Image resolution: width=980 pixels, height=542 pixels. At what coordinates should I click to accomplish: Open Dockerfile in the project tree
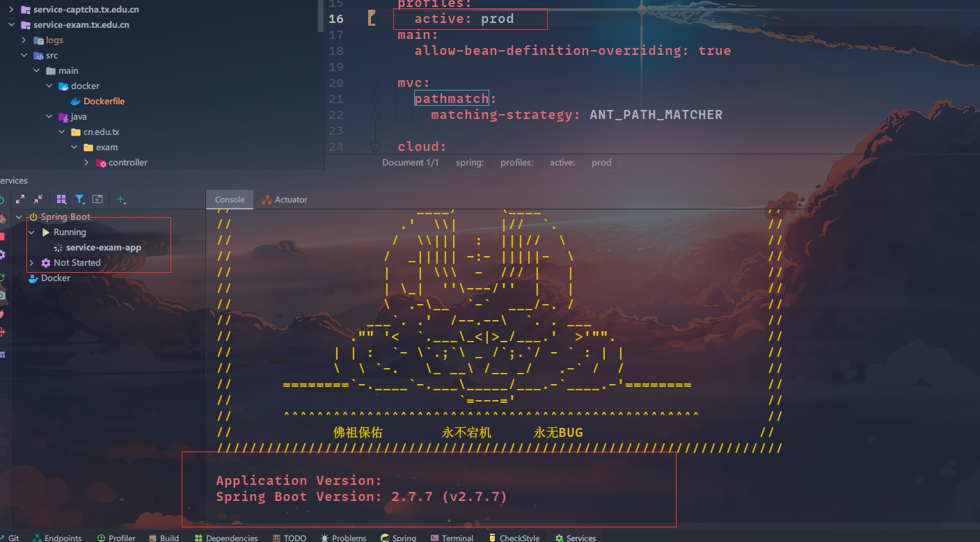104,102
